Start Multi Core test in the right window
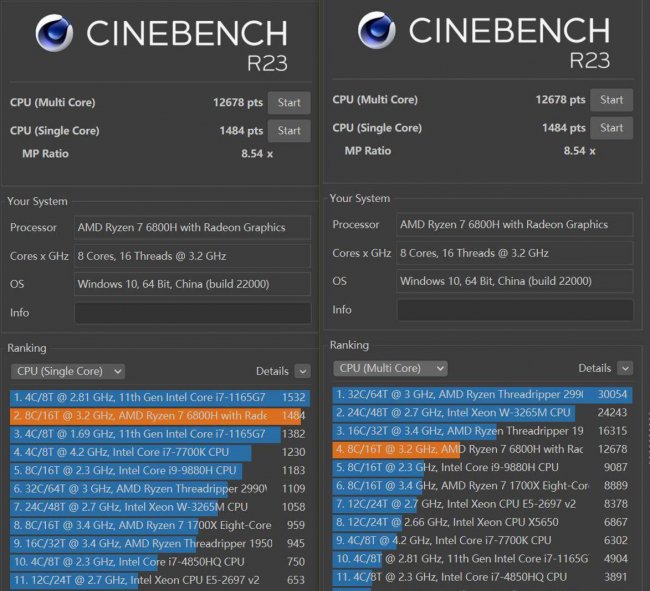 [x=611, y=99]
